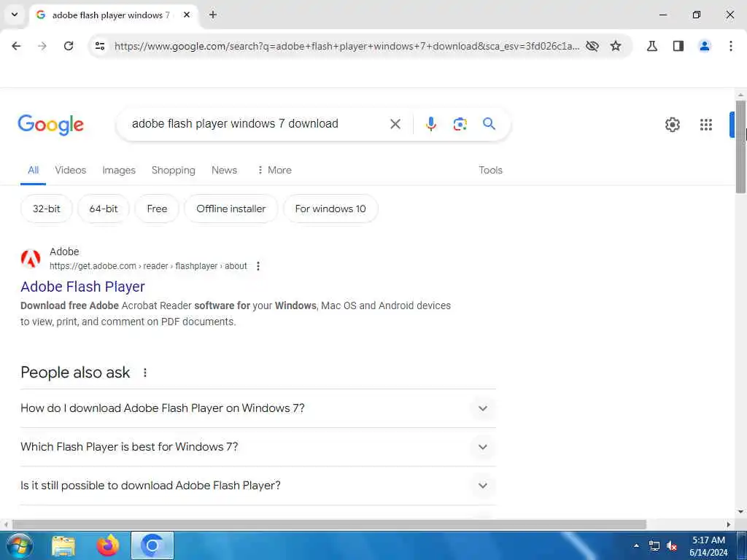Image resolution: width=747 pixels, height=560 pixels.
Task: Click the scroll down arrow
Action: 740,512
